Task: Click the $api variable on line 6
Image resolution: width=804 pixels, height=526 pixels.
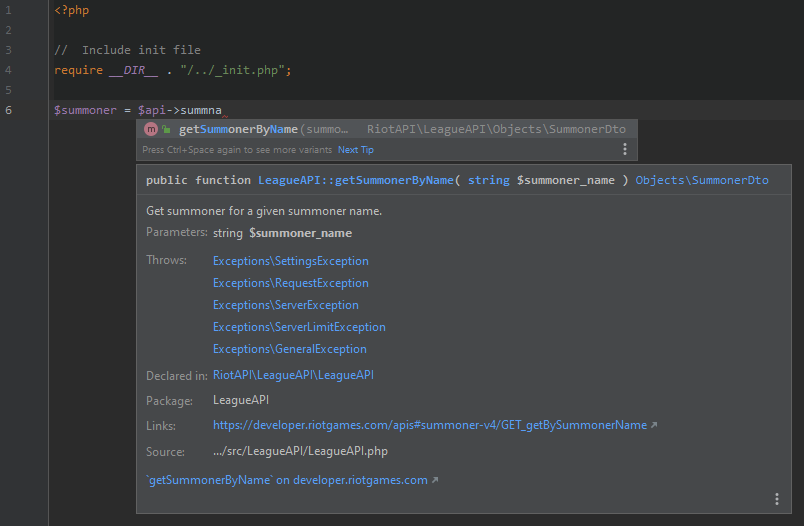Action: pyautogui.click(x=152, y=110)
